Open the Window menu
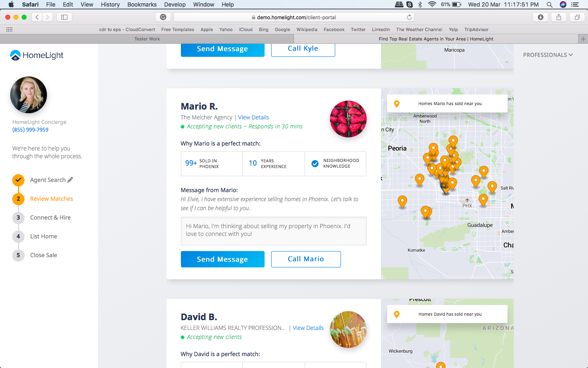 [203, 4]
